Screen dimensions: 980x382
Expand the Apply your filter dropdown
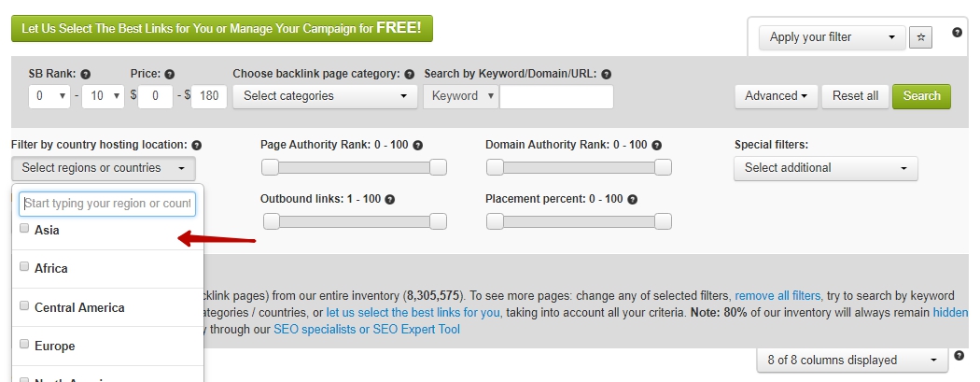point(833,37)
